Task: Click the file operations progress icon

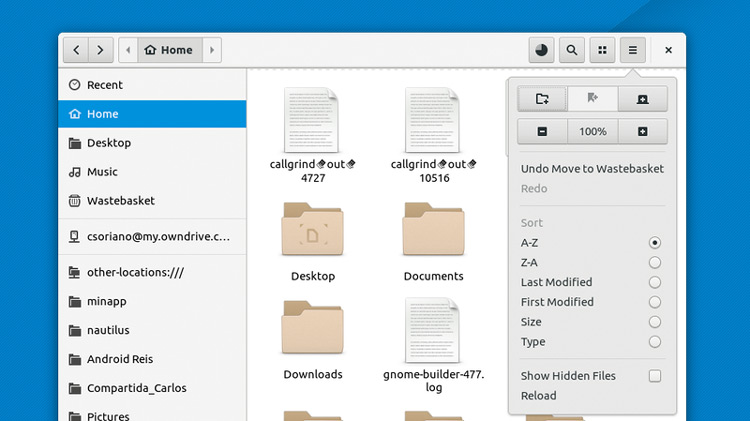Action: tap(541, 50)
